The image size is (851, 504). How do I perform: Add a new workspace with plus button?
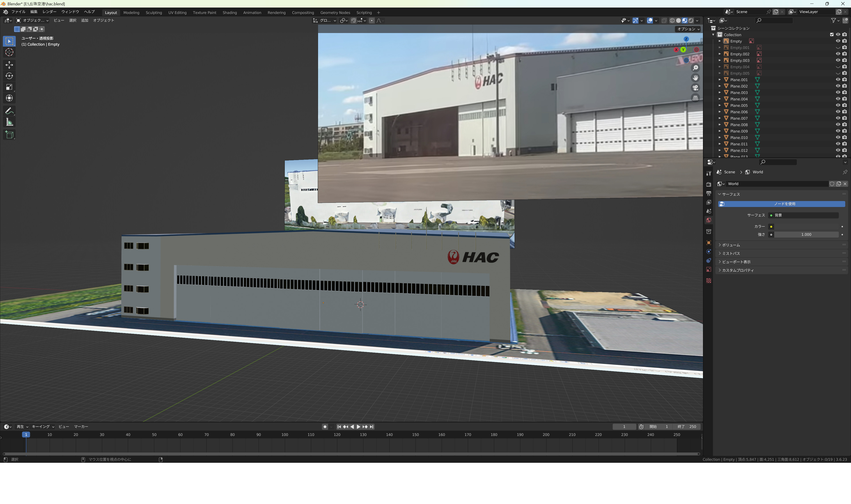coord(378,13)
